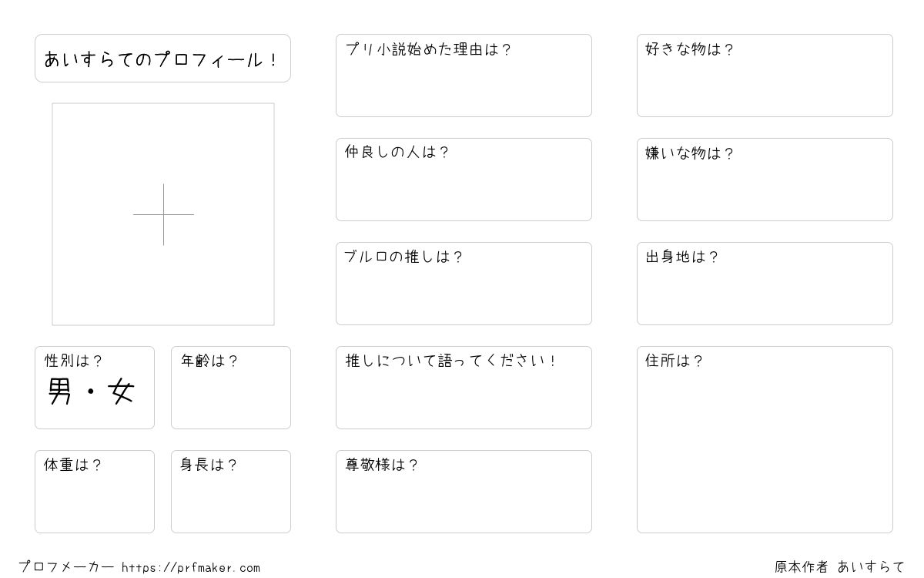Click the 性別は? label

click(x=73, y=361)
